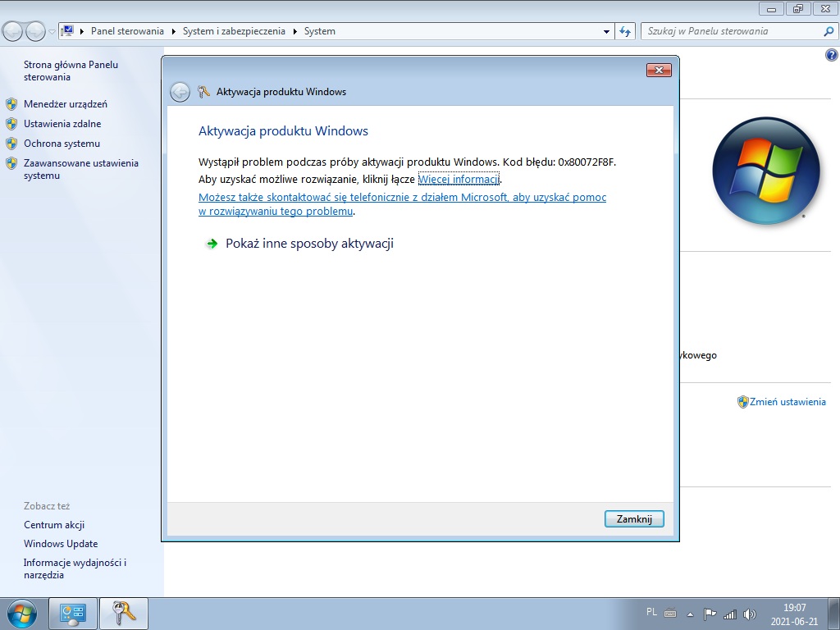
Task: Open the recent pages dropdown arrow
Action: [52, 31]
